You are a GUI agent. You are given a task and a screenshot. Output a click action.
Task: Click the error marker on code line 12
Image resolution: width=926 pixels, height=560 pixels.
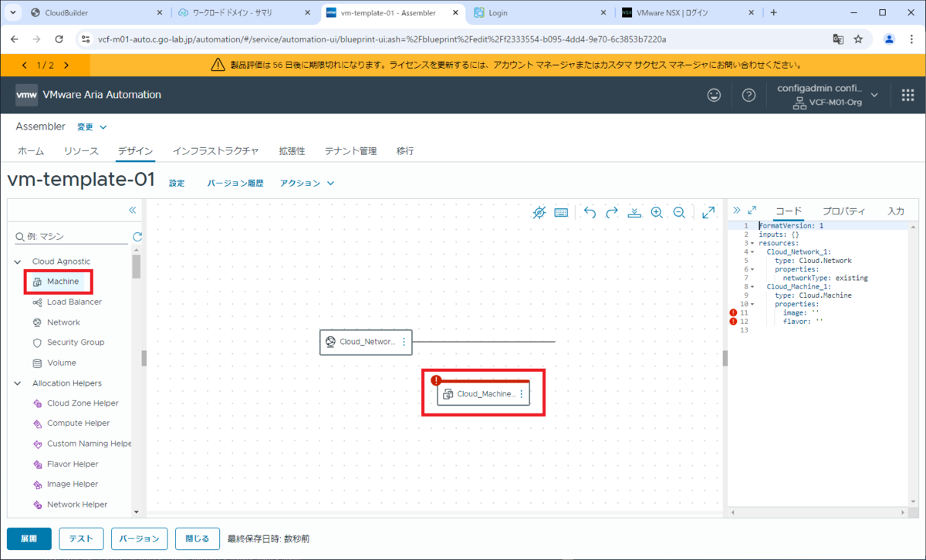733,322
